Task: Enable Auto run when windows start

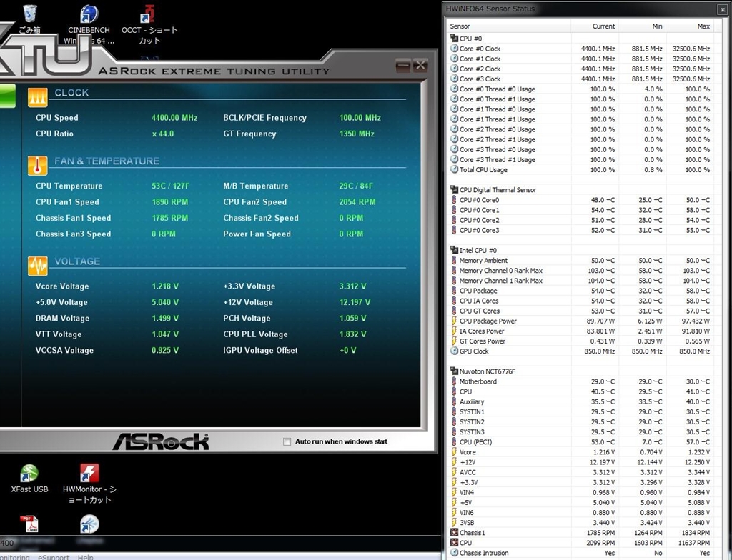Action: pyautogui.click(x=287, y=441)
